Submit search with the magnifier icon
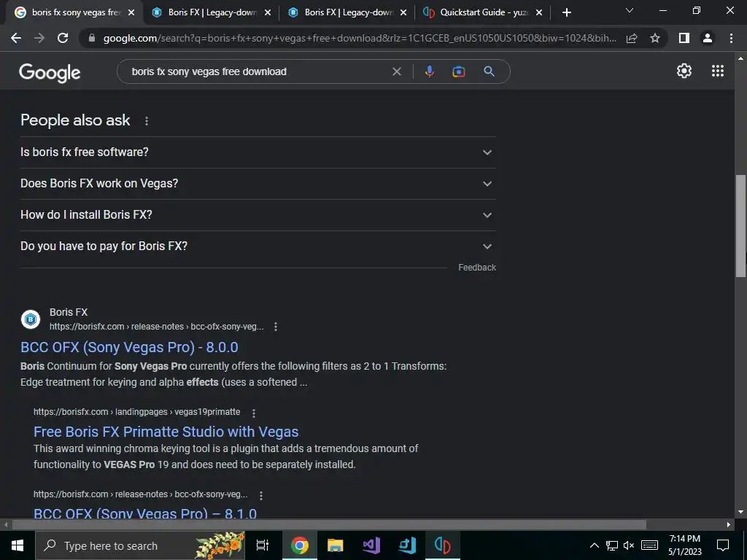Image resolution: width=747 pixels, height=560 pixels. pos(489,71)
